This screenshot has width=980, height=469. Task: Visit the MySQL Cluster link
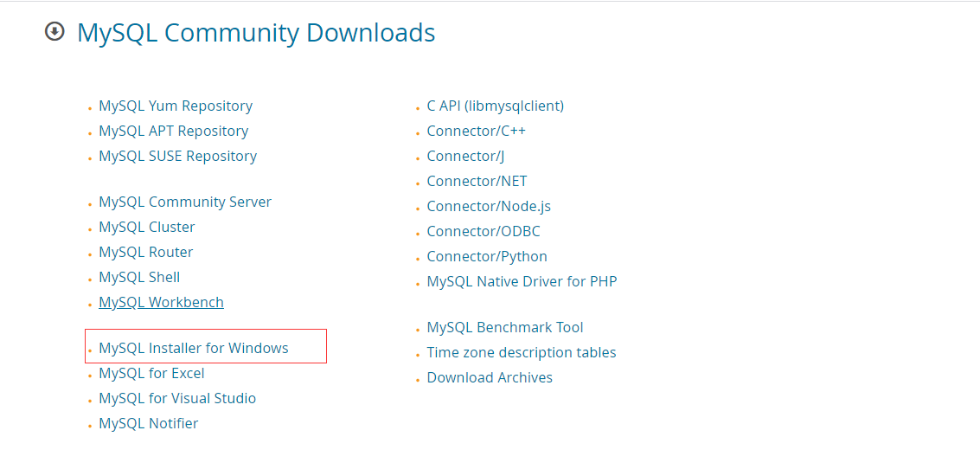tap(147, 227)
